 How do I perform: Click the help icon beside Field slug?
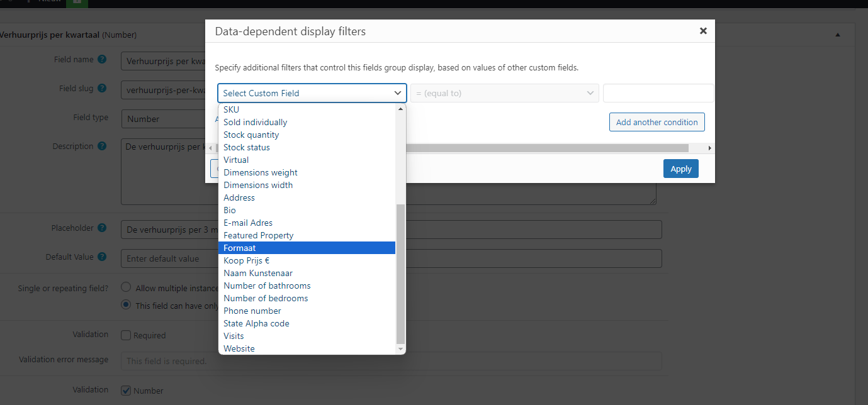102,89
